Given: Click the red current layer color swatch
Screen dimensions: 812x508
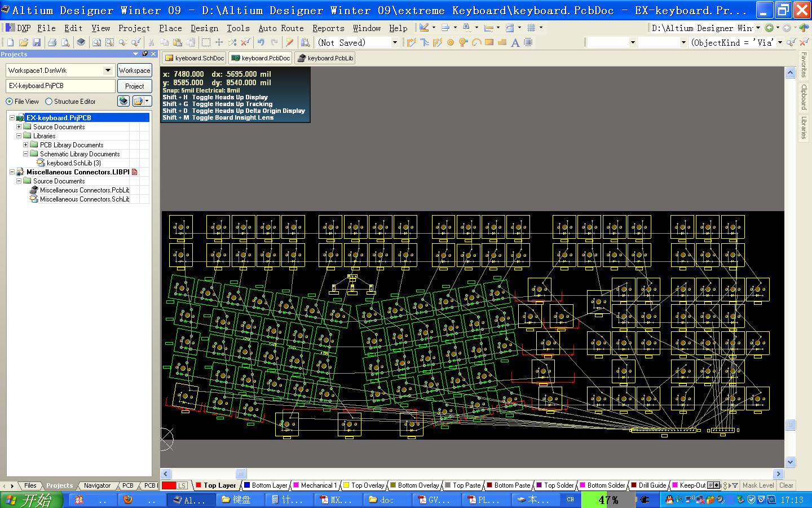Looking at the screenshot, I should (x=169, y=485).
